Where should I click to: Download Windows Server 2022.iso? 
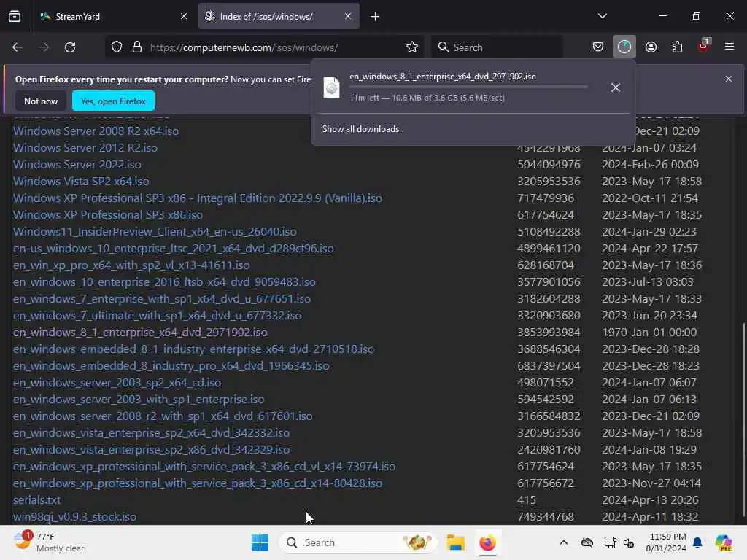[77, 164]
